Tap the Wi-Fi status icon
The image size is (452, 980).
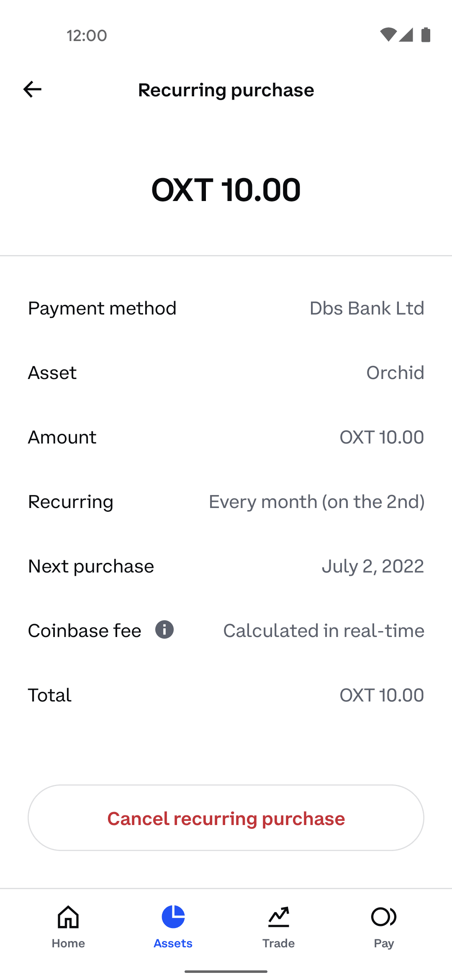(388, 35)
